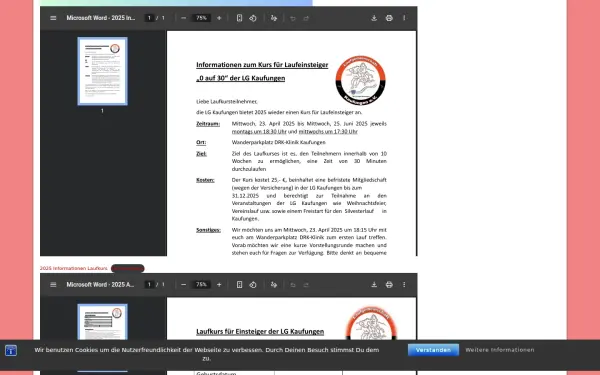Open more actions in the 2025 In... PDF viewer
This screenshot has width=600, height=375.
pos(404,18)
